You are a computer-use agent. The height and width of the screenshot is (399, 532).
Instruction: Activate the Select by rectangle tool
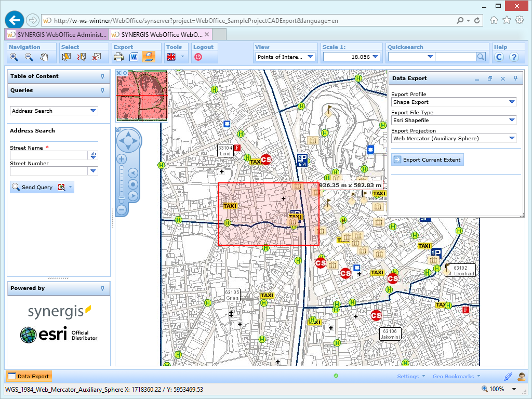65,57
